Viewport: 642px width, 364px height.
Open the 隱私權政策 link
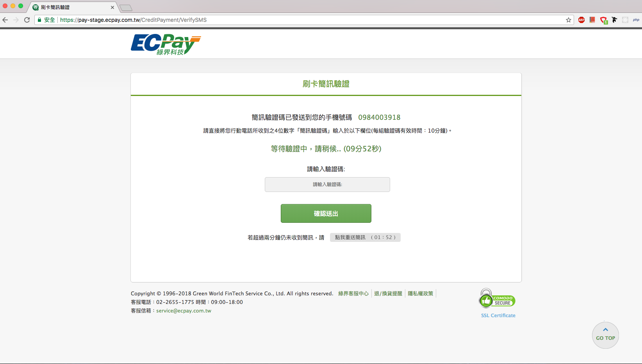tap(421, 293)
